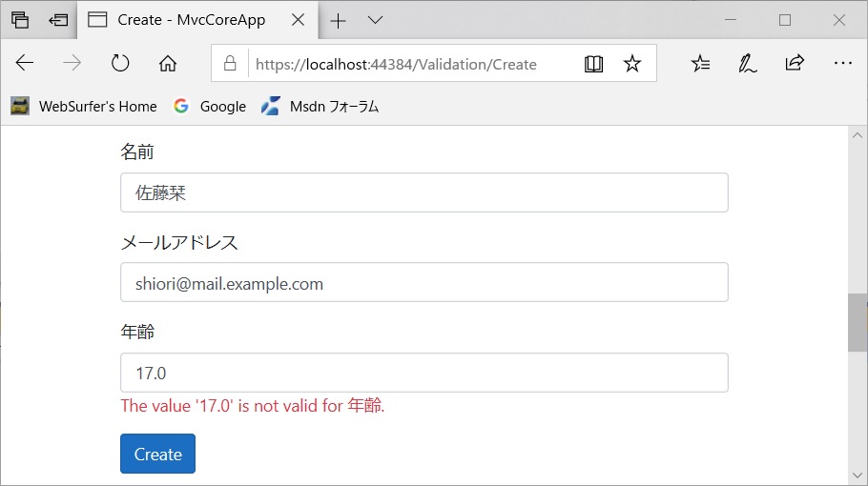Go back to previous page
The height and width of the screenshot is (486, 868).
point(25,63)
